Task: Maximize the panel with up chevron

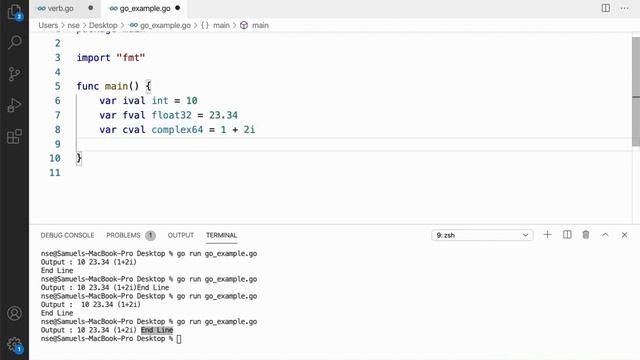Action: (605, 235)
